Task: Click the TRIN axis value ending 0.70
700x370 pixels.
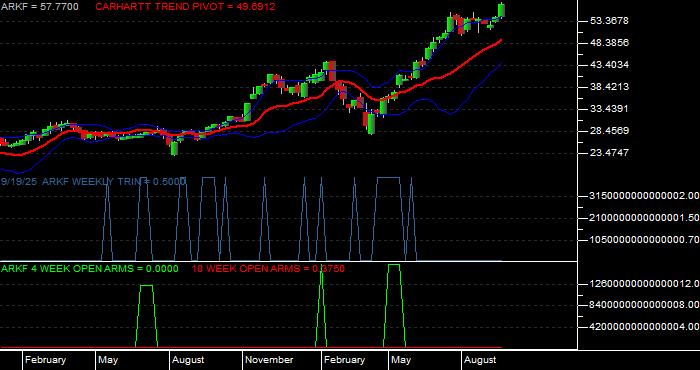Action: pyautogui.click(x=644, y=240)
